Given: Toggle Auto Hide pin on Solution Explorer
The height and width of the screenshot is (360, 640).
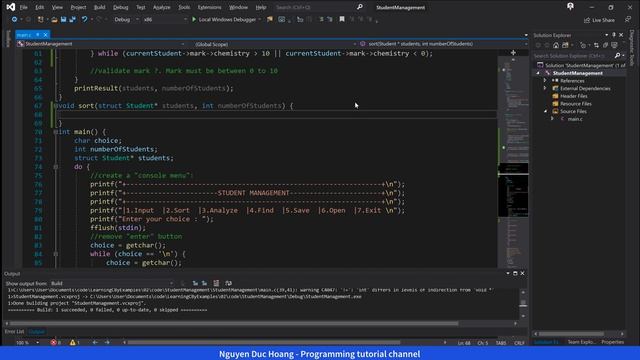Looking at the screenshot, I should 614,35.
